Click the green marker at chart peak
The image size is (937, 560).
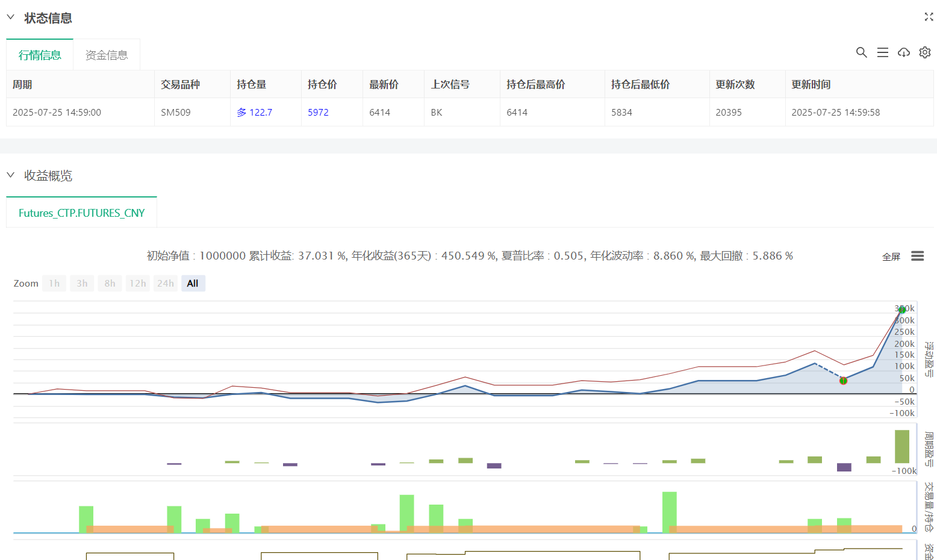tap(901, 310)
